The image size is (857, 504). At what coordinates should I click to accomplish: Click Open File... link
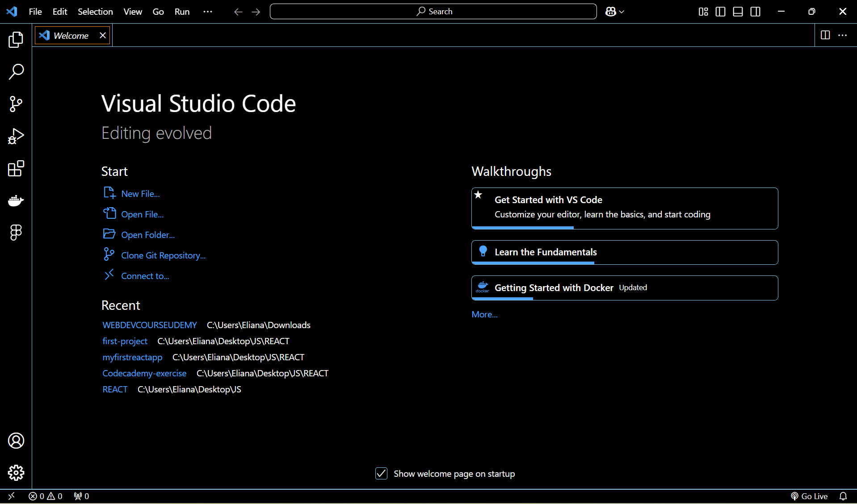click(x=142, y=214)
